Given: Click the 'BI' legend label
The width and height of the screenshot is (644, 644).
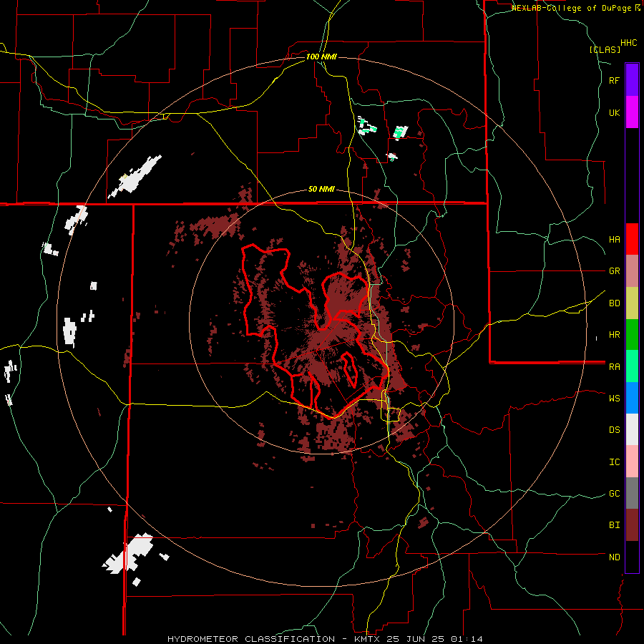Looking at the screenshot, I should (x=614, y=525).
